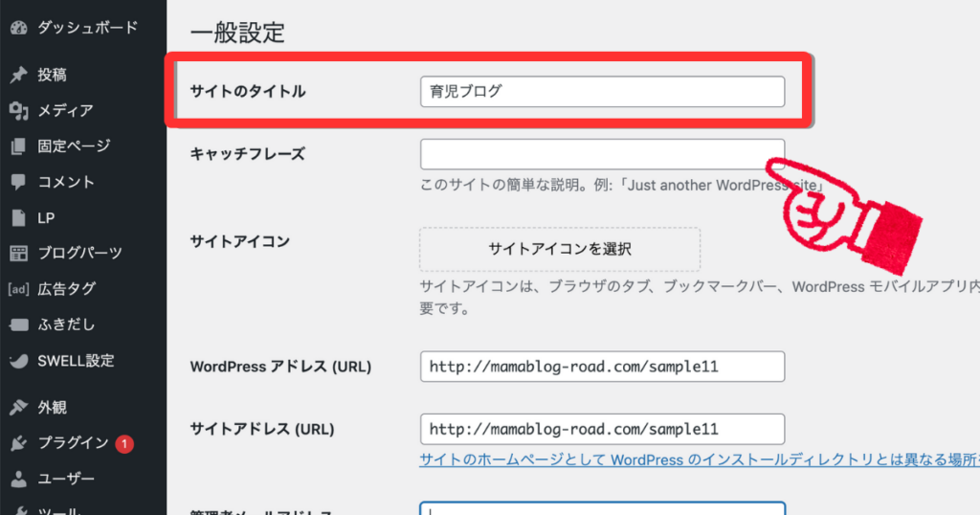This screenshot has width=980, height=515.
Task: Click the キャッチフレーズ label
Action: click(x=248, y=154)
